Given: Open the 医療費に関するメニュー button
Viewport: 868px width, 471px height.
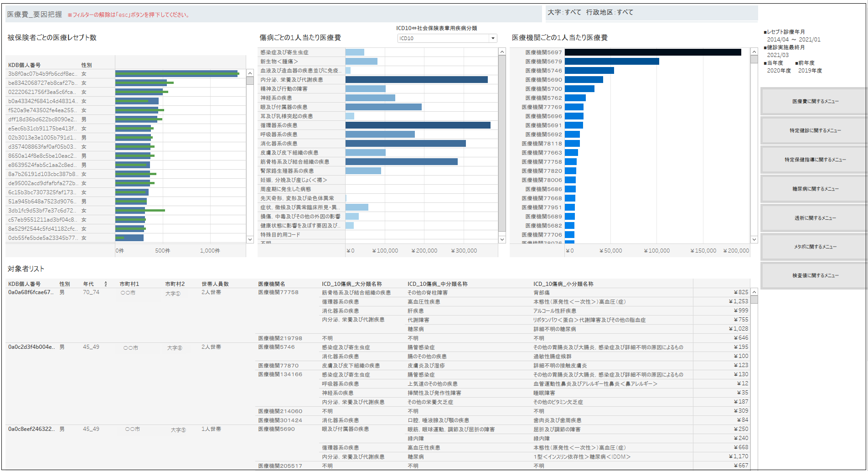Looking at the screenshot, I should (x=815, y=101).
